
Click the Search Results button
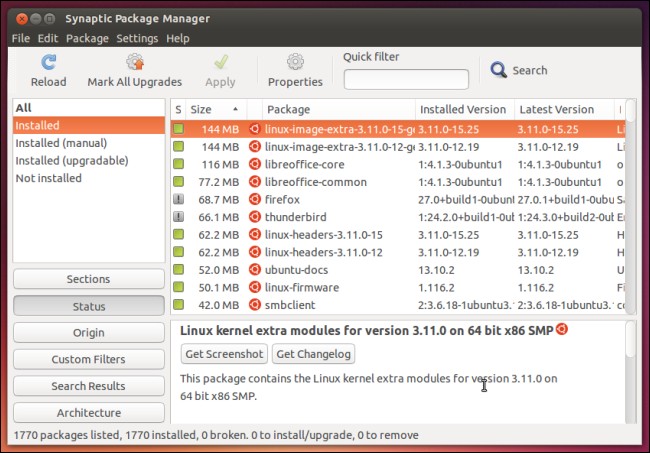tap(89, 386)
